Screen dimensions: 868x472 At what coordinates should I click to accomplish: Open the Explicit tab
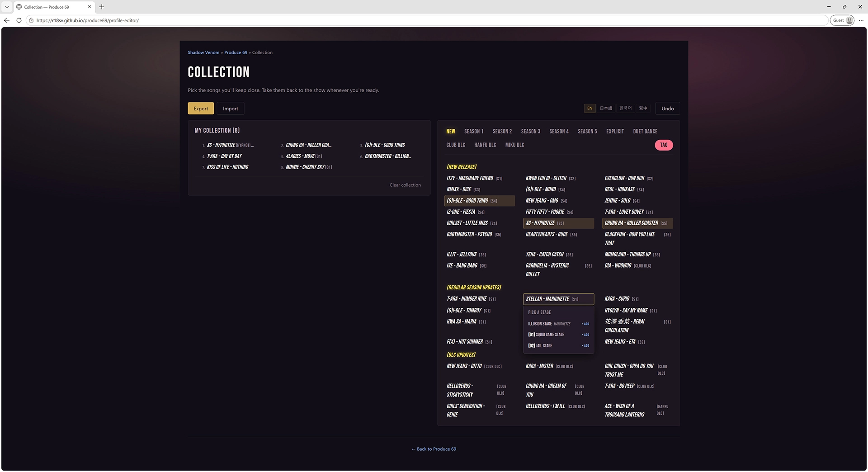615,132
